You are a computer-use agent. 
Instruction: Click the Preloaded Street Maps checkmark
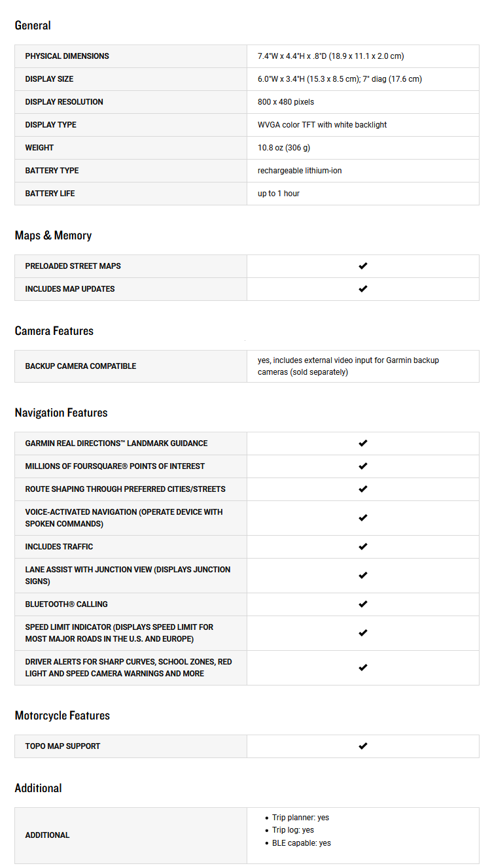(x=363, y=266)
